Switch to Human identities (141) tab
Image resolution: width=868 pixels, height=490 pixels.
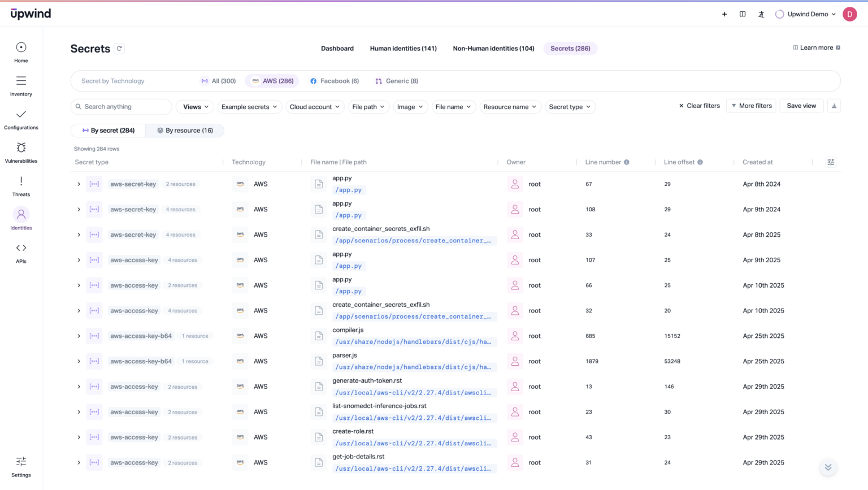coord(403,49)
